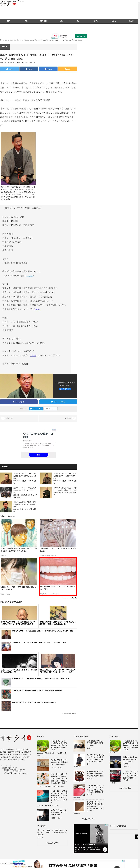The width and height of the screenshot is (140, 868).
Task: Open the white teeth advertisement thumbnail
Action: [x=58, y=571]
